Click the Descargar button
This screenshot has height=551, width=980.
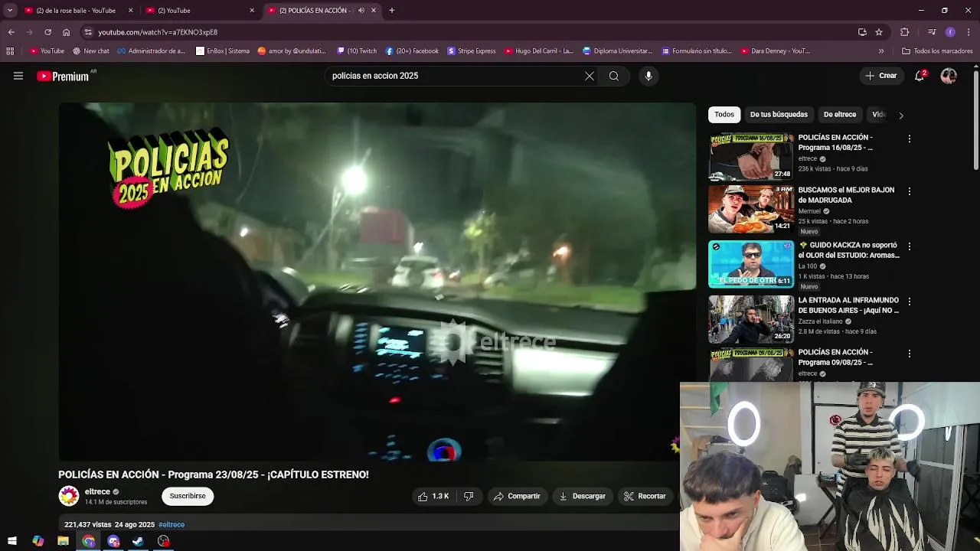[x=582, y=496]
